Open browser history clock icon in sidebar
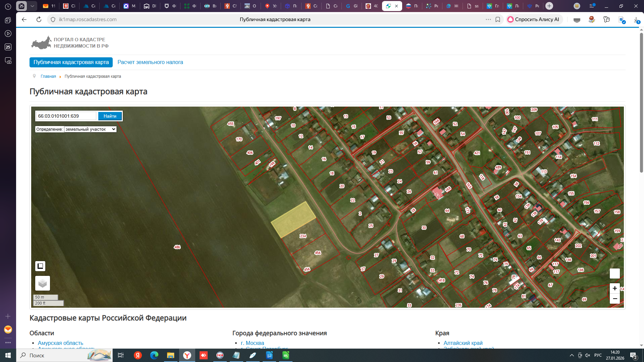 [x=8, y=6]
